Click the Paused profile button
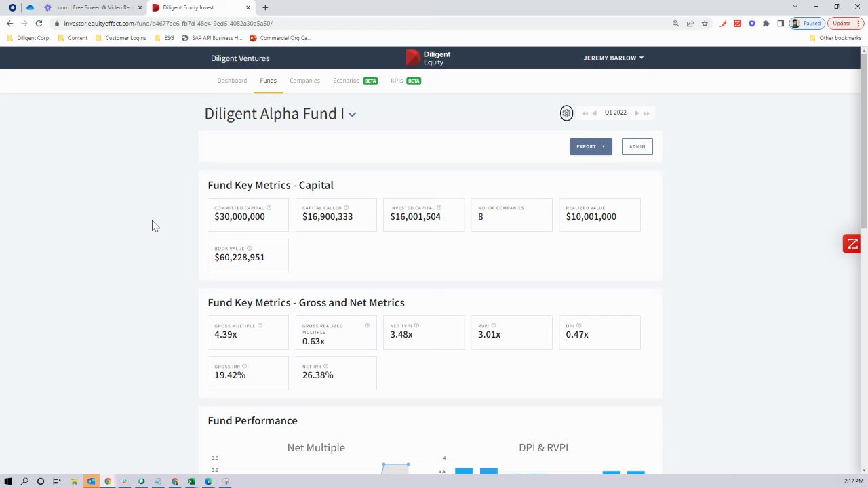868x488 pixels. pyautogui.click(x=806, y=24)
